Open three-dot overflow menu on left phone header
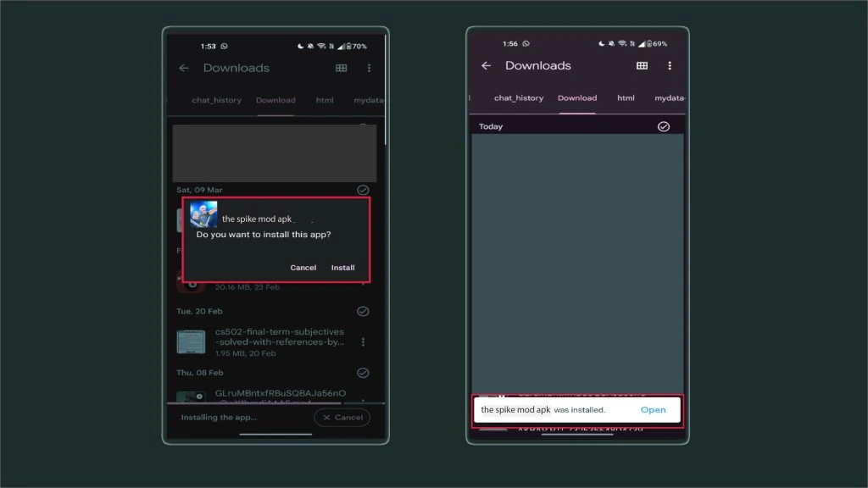This screenshot has height=488, width=868. pos(369,68)
